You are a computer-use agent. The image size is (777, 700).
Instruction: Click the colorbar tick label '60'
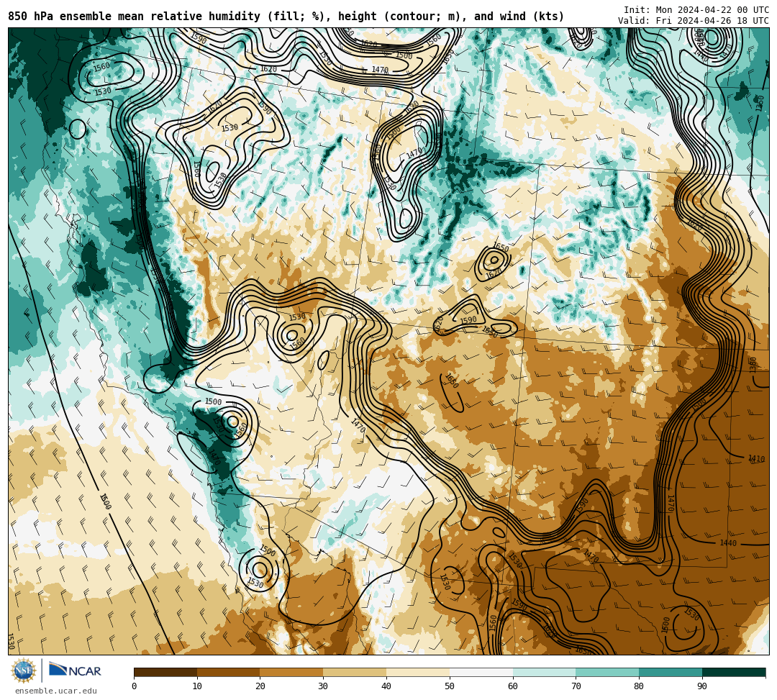point(513,686)
